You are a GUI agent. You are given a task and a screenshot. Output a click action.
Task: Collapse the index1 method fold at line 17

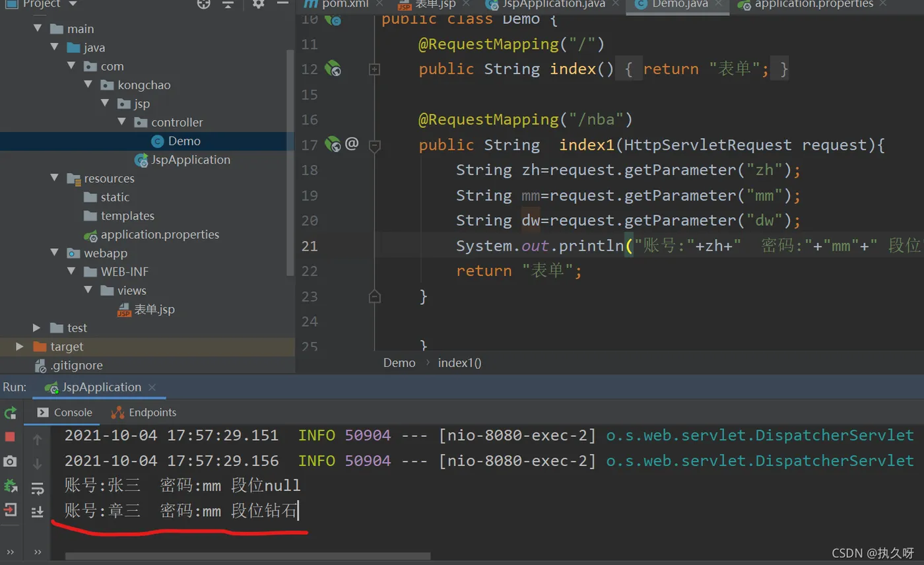coord(374,145)
